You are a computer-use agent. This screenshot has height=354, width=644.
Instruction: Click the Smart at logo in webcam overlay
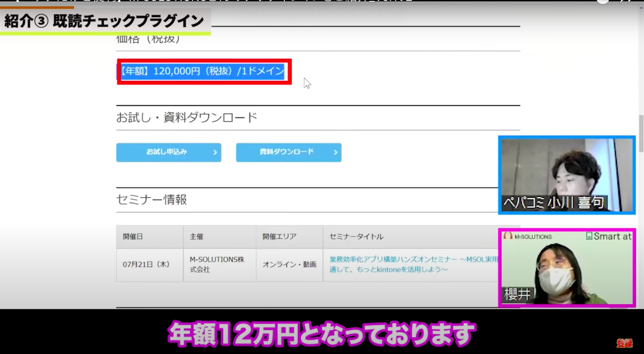(609, 236)
